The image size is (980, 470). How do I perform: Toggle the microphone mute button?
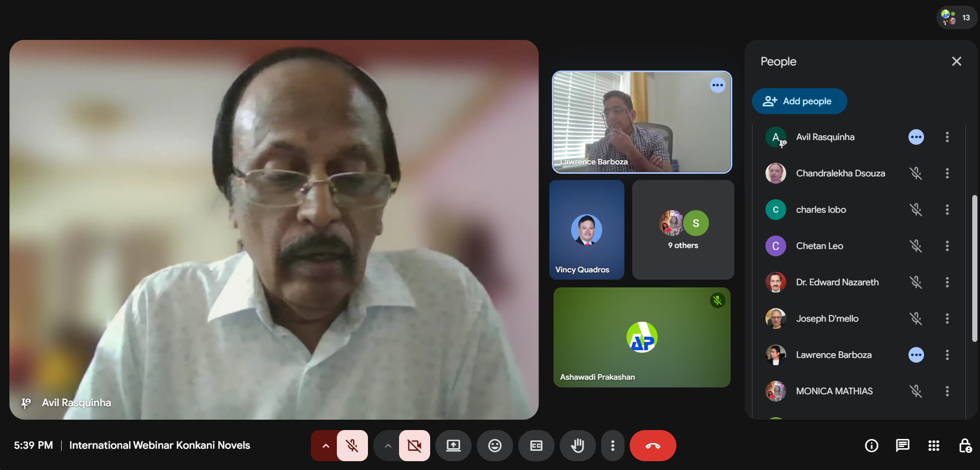352,446
